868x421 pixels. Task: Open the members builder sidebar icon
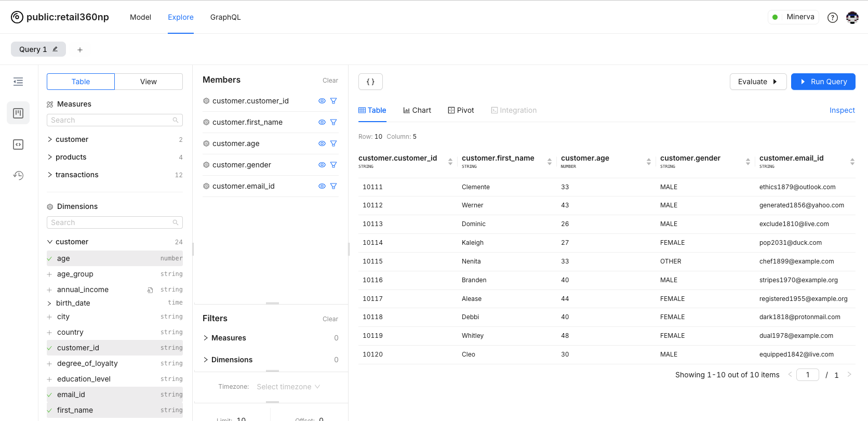point(18,113)
